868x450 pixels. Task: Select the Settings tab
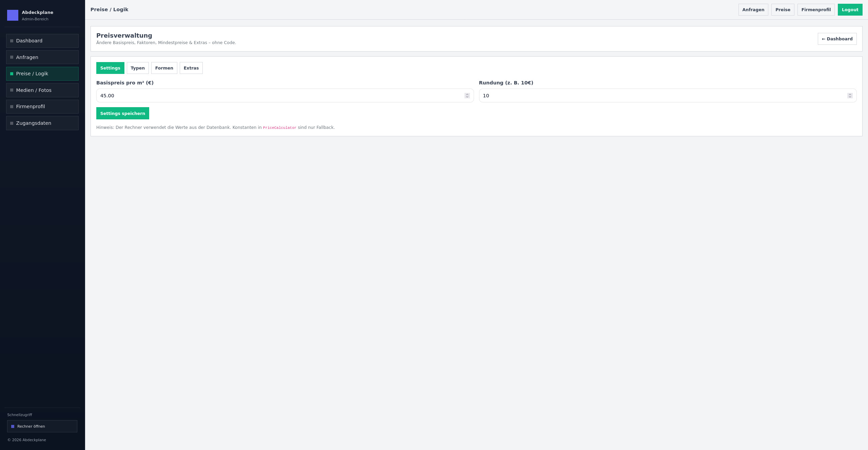pos(110,68)
